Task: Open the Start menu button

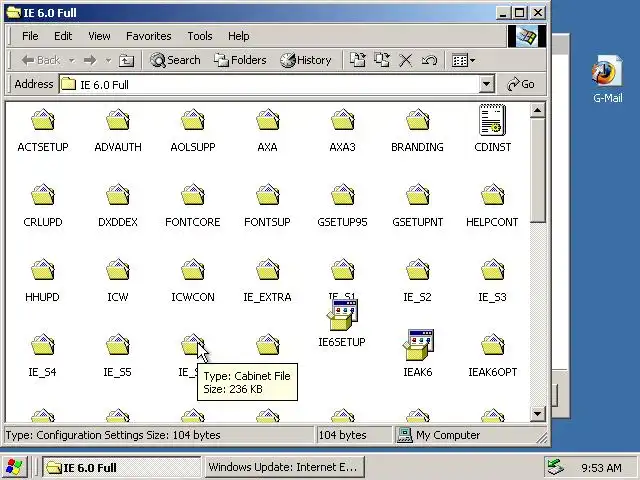Action: pos(13,467)
